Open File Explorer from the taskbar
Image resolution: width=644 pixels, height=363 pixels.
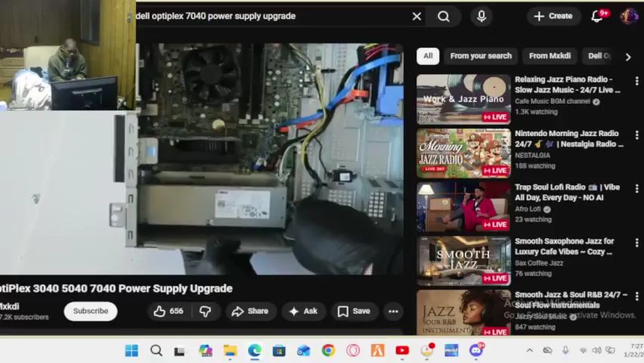click(x=230, y=350)
